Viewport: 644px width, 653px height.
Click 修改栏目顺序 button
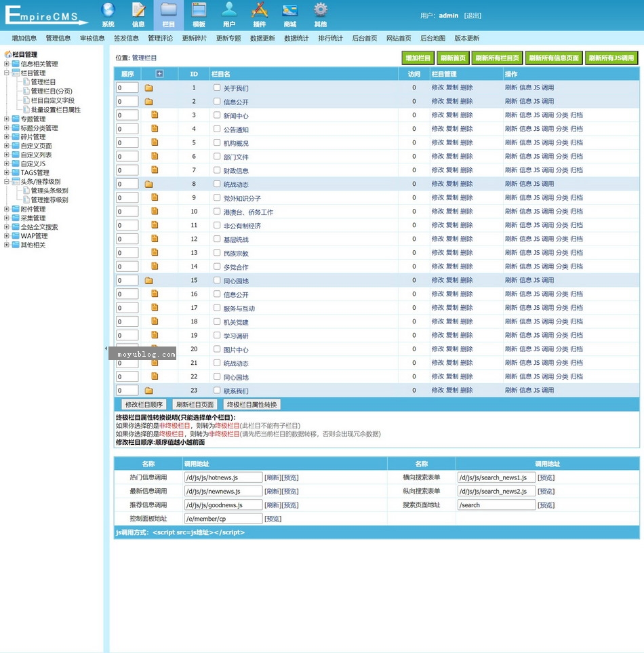tap(144, 404)
